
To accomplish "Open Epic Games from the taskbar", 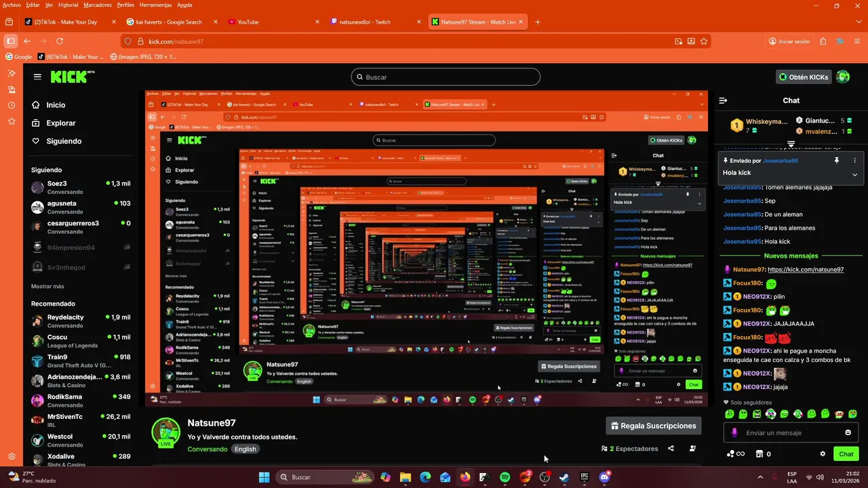I will click(x=584, y=477).
